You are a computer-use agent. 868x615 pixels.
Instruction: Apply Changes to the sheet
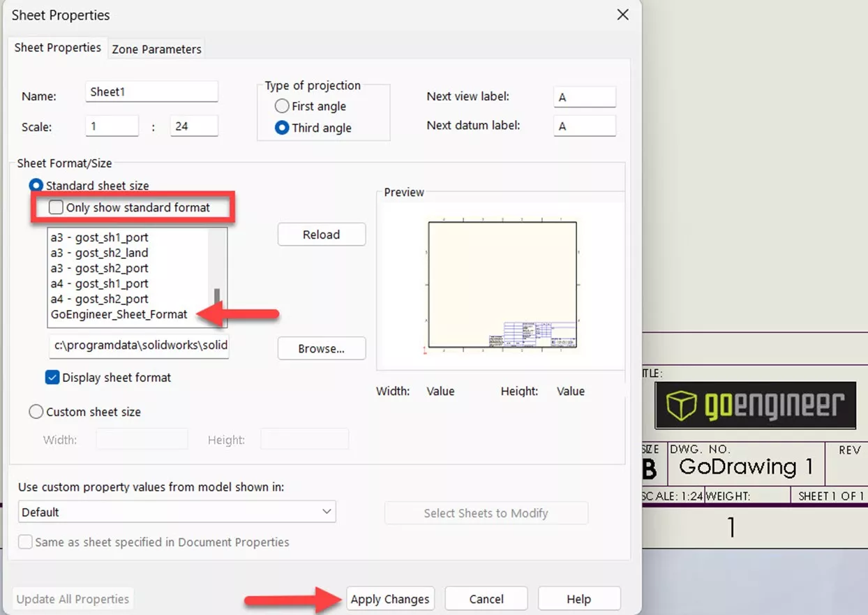click(390, 598)
